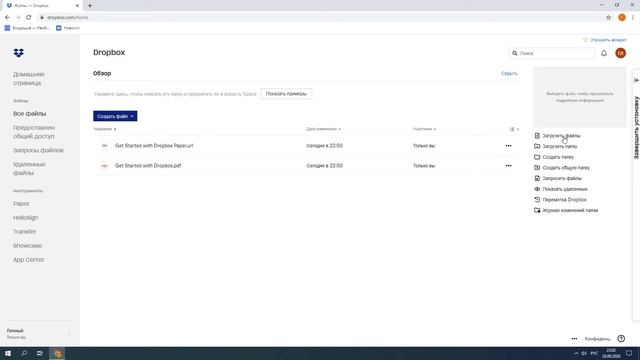This screenshot has width=640, height=360.
Task: Click the Dropbox rewind icon
Action: click(x=537, y=200)
